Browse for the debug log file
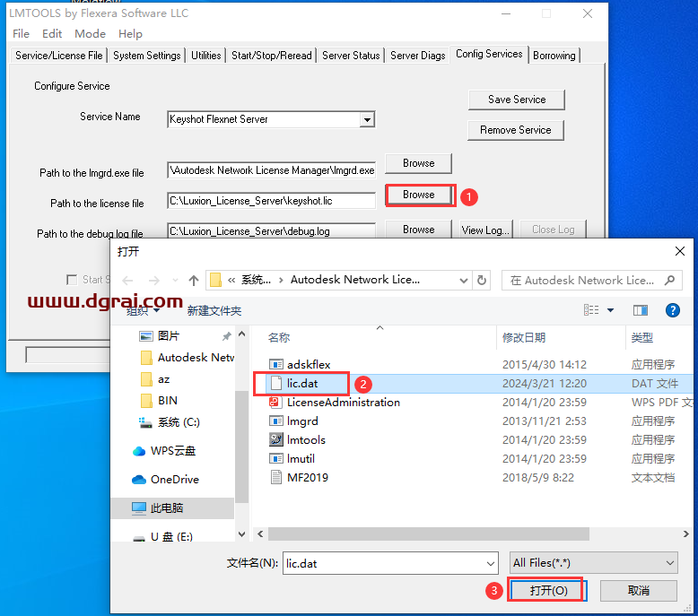Image resolution: width=698 pixels, height=616 pixels. click(418, 230)
